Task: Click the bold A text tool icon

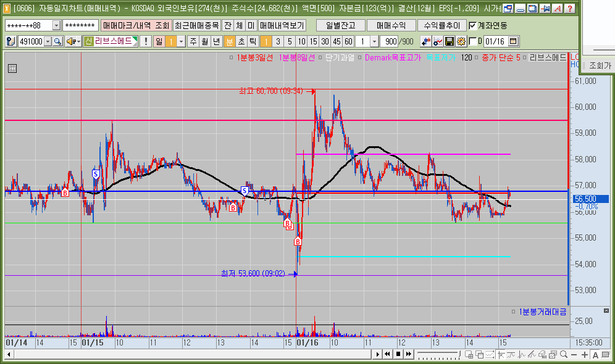Action: 595,355
